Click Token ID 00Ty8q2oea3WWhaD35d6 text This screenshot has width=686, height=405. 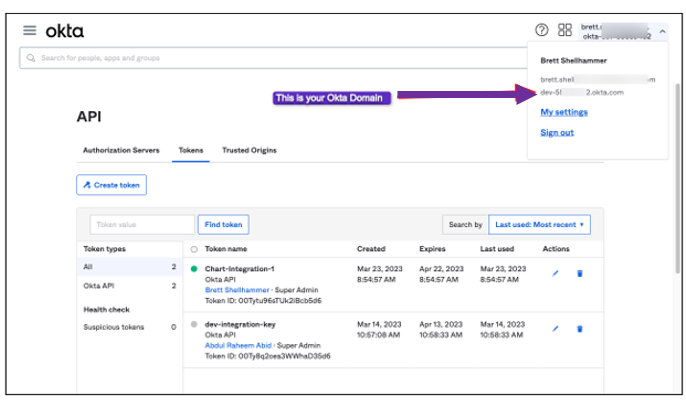tap(268, 356)
